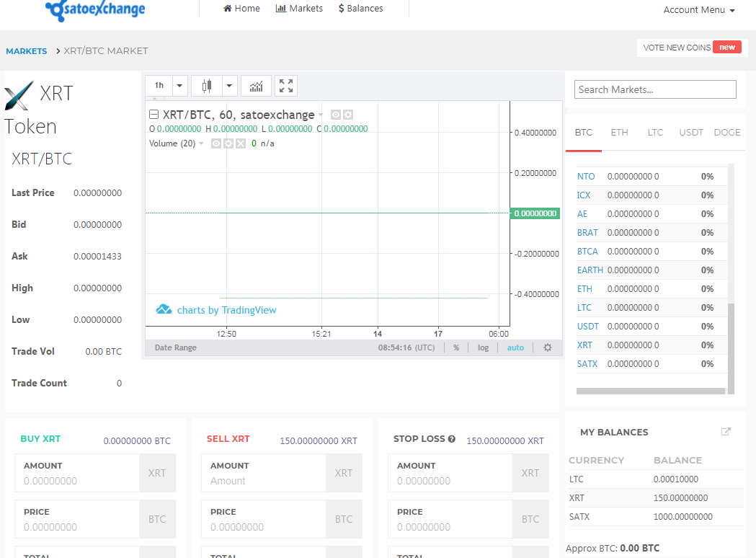Toggle fullscreen chart mode
The width and height of the screenshot is (756, 558).
coord(286,86)
